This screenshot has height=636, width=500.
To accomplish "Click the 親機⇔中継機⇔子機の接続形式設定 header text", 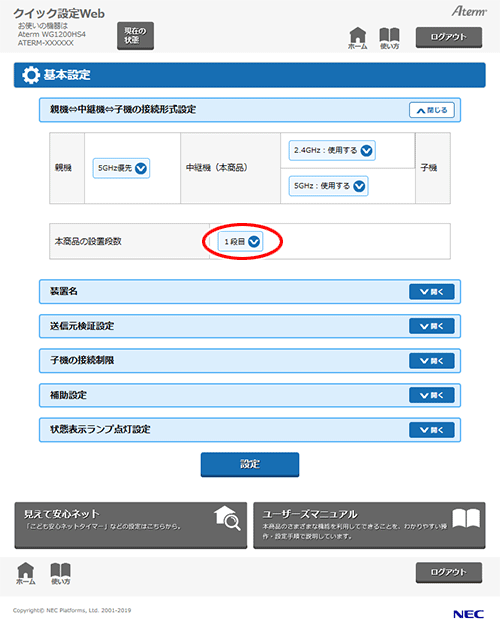I will [123, 110].
